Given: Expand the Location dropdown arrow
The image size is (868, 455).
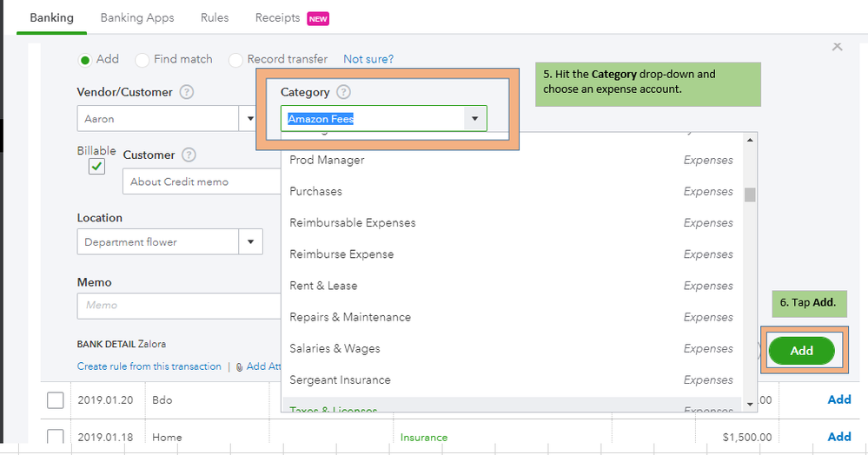Looking at the screenshot, I should click(250, 242).
